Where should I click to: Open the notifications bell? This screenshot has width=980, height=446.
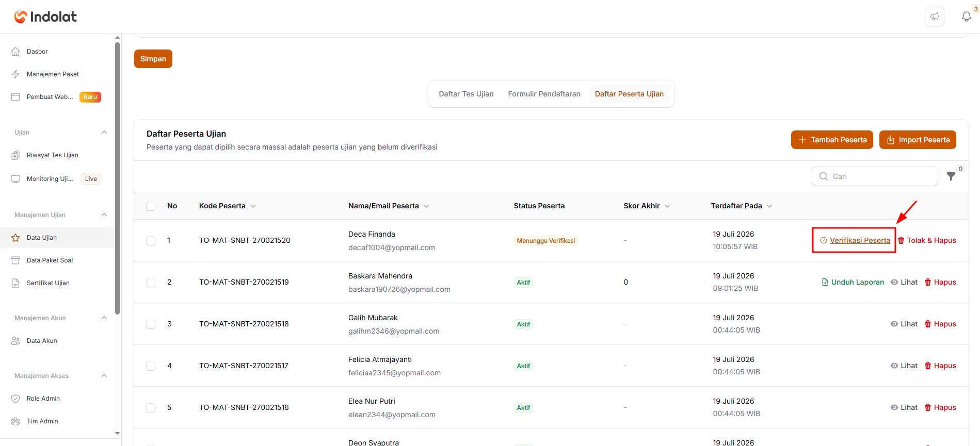point(967,16)
